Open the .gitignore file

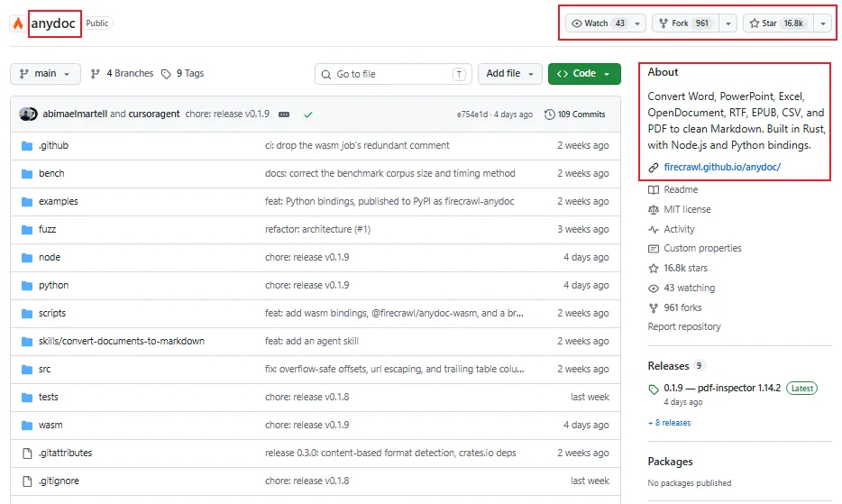coord(59,481)
